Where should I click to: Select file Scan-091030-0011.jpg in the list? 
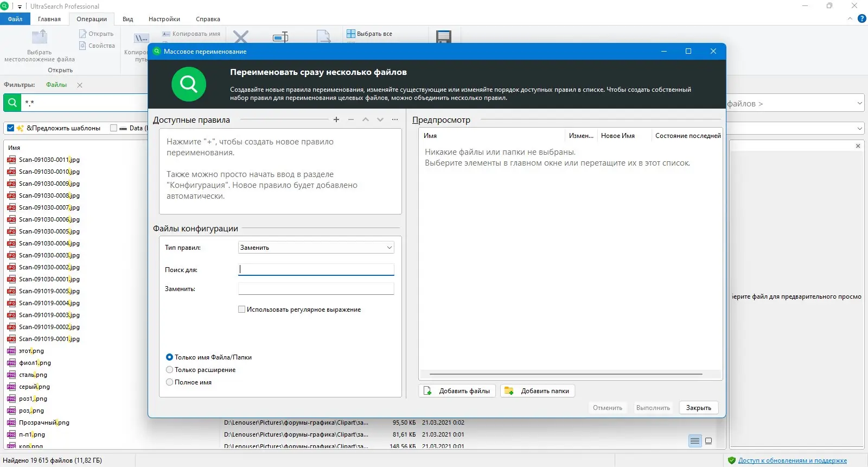[x=49, y=160]
